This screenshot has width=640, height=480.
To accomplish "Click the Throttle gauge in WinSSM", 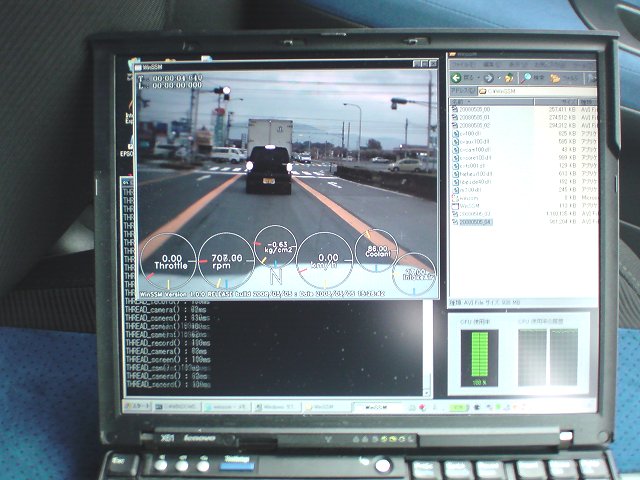I will click(x=169, y=261).
